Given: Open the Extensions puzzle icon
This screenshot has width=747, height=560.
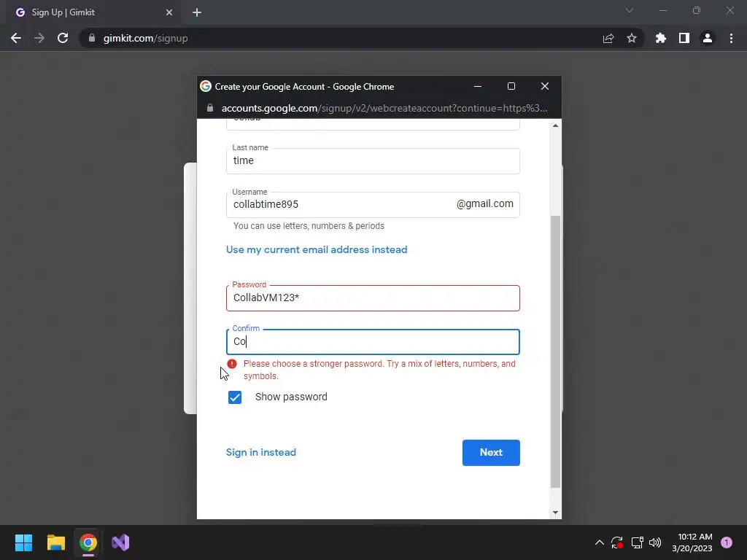Looking at the screenshot, I should 661,38.
